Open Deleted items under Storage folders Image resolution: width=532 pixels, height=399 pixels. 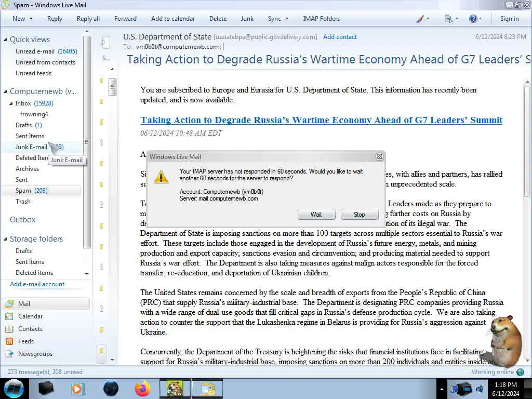point(34,272)
